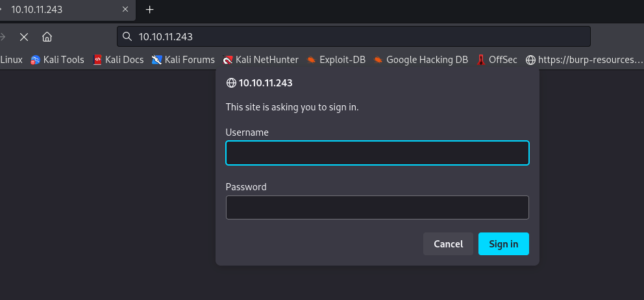Screen dimensions: 644x300
Task: Click the forward navigation arrow
Action: pos(3,36)
